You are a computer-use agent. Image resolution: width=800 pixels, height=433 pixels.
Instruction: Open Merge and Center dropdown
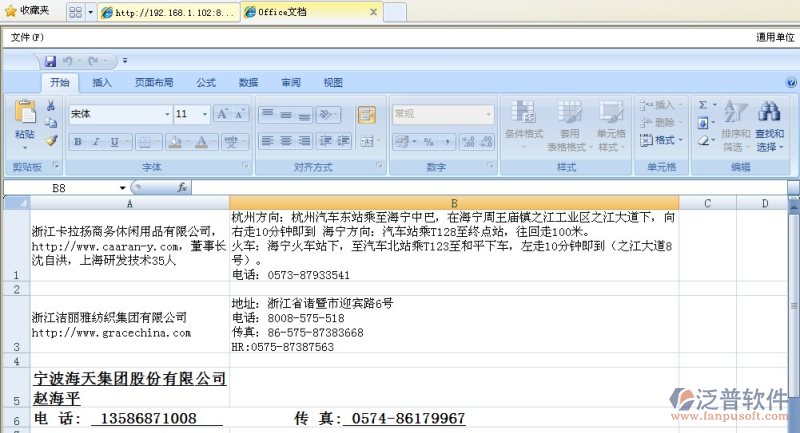[x=378, y=141]
